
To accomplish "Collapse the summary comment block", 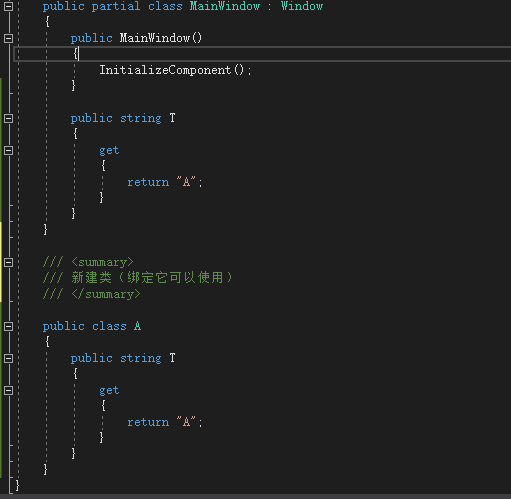I will click(9, 262).
